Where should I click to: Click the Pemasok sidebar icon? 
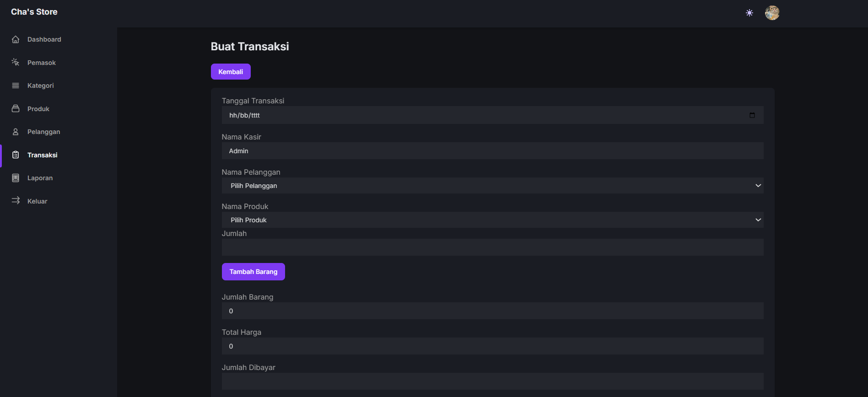16,62
